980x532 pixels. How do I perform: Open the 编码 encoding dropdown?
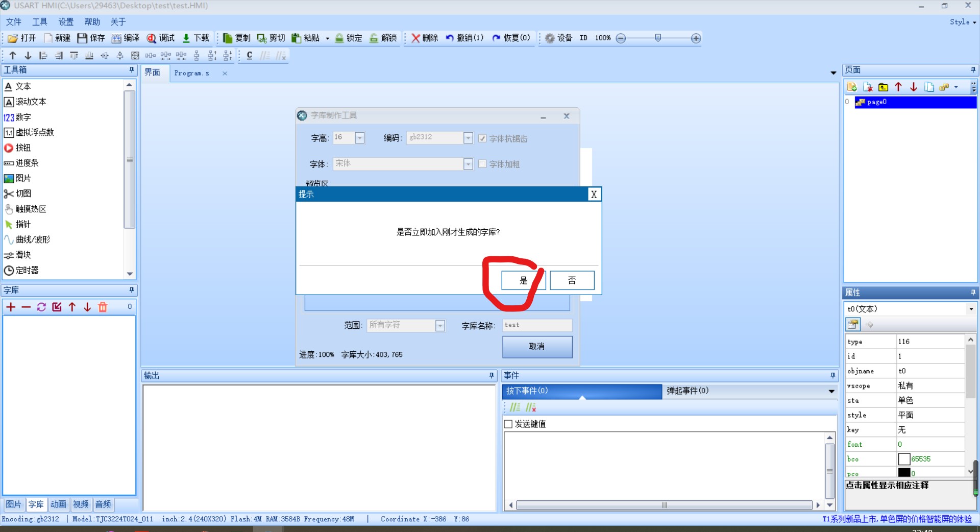[x=468, y=138]
